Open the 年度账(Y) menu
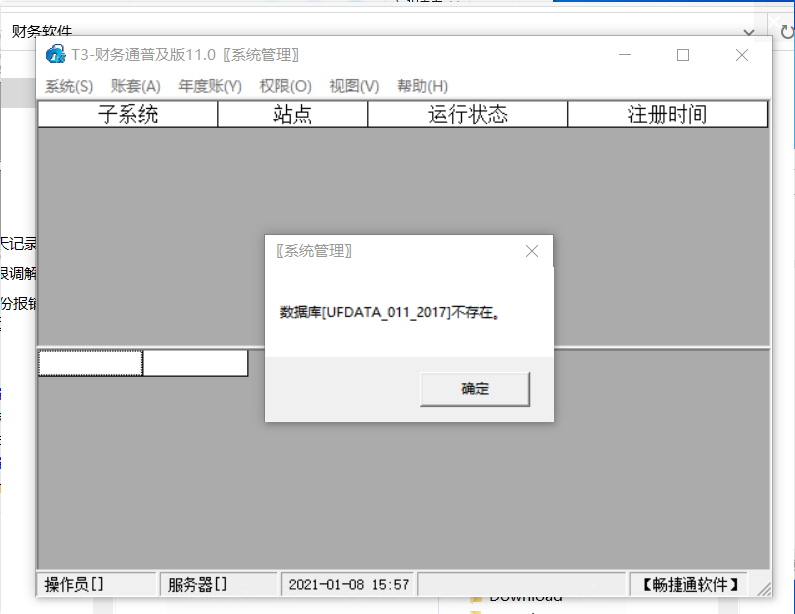 [210, 86]
